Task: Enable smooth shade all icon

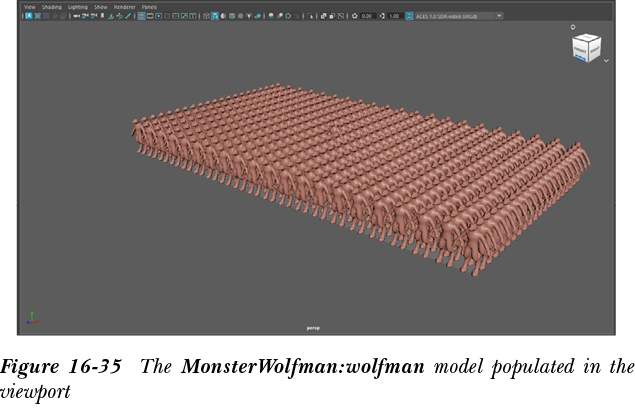Action: coord(215,17)
